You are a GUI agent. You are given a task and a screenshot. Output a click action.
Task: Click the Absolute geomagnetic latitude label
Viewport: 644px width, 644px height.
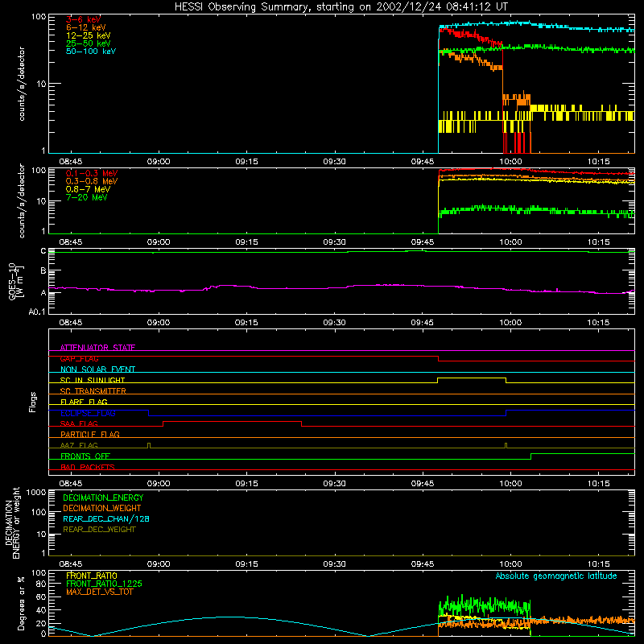[x=556, y=576]
